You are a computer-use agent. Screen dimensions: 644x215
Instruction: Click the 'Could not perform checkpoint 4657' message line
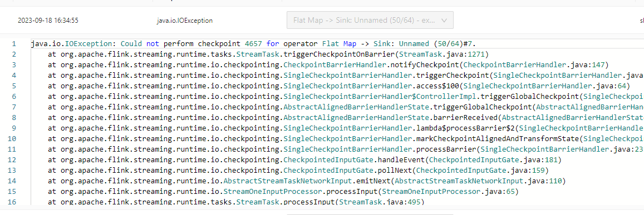click(x=253, y=44)
